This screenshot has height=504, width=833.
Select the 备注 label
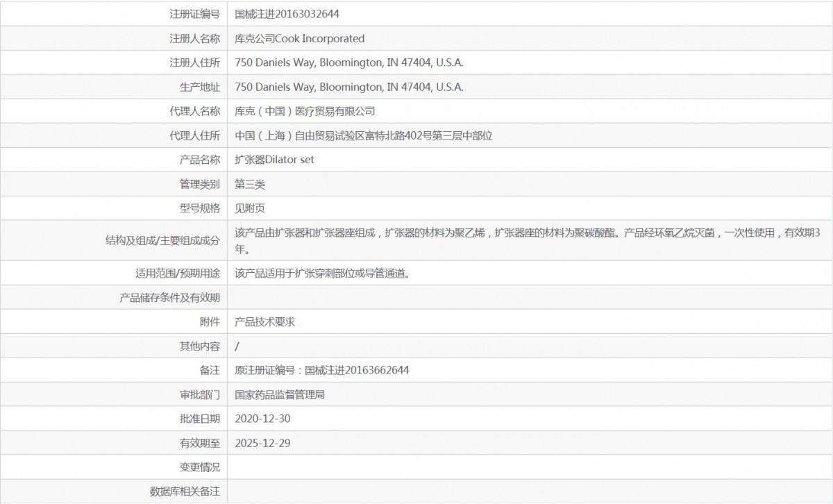210,371
